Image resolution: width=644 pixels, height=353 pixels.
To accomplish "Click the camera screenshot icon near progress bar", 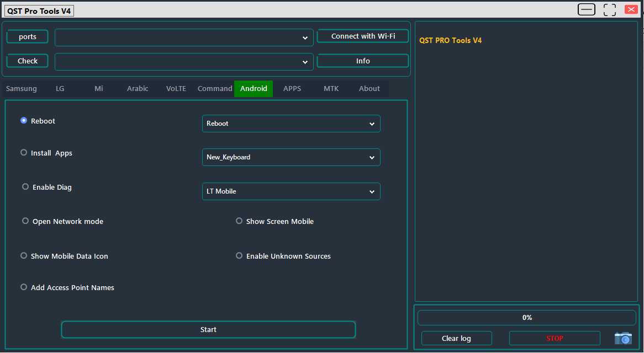I will 623,338.
